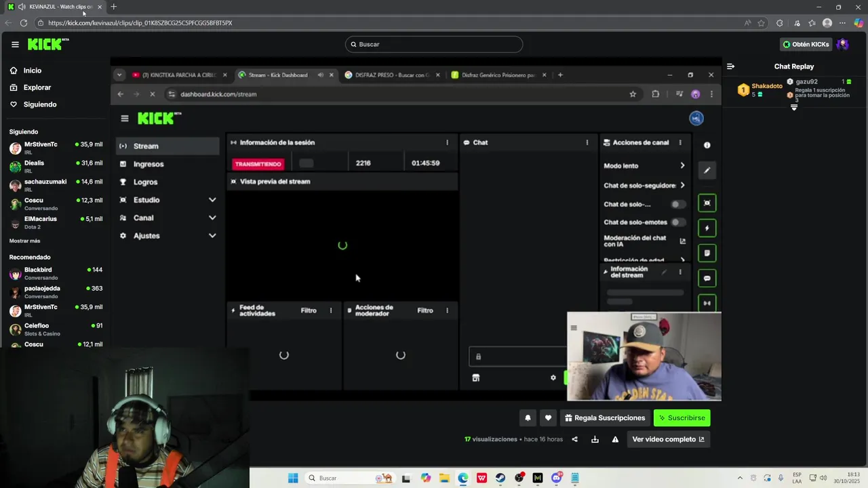The height and width of the screenshot is (488, 868).
Task: Share the clip with share icon
Action: click(x=574, y=439)
